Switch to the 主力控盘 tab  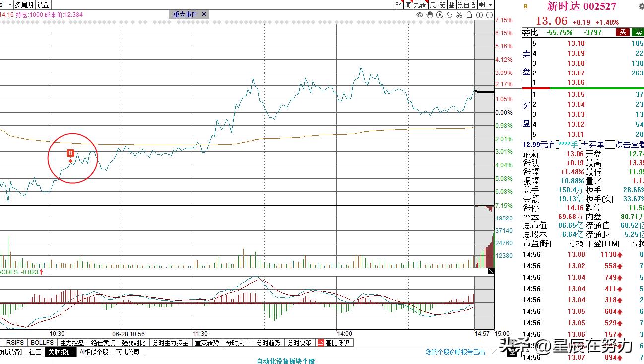72,343
